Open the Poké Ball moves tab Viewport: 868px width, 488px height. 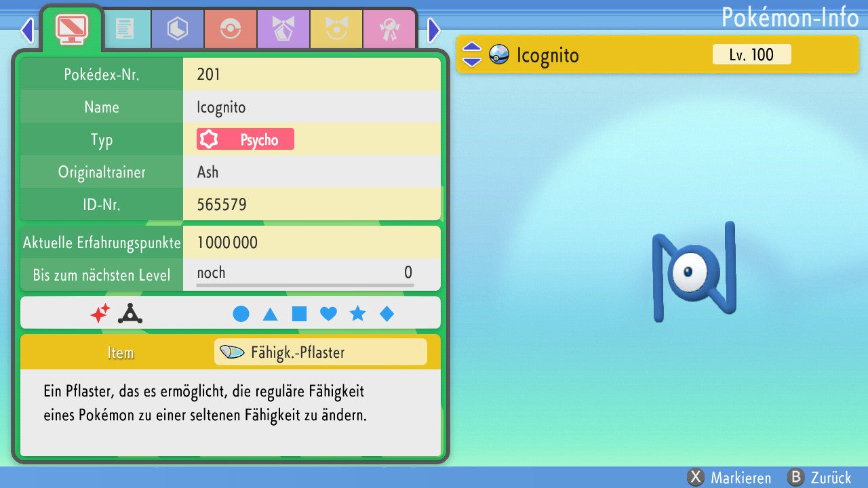pyautogui.click(x=230, y=29)
